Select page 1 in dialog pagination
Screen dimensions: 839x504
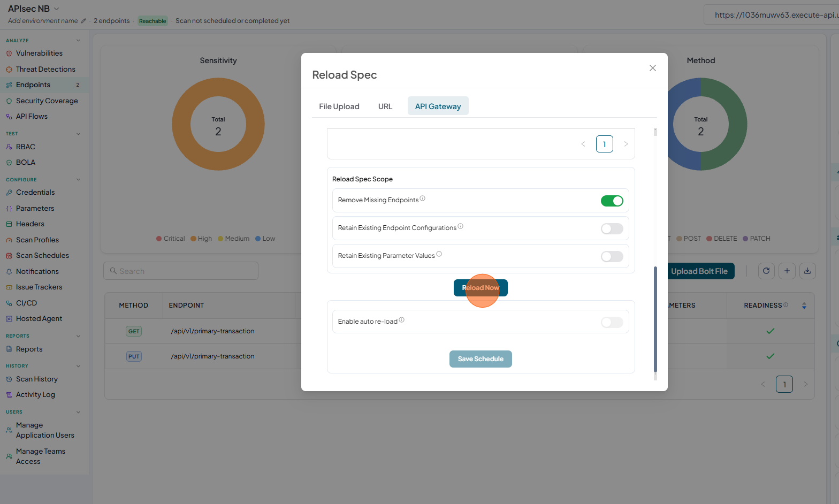pyautogui.click(x=605, y=144)
